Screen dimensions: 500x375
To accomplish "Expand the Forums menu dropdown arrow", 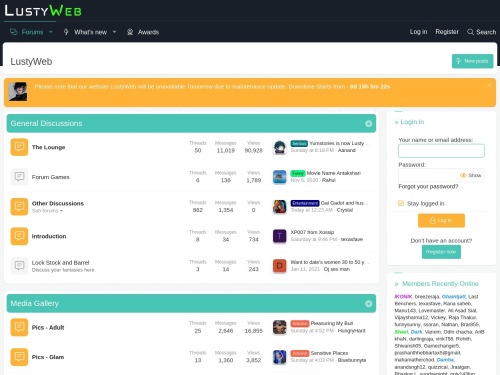I will click(51, 32).
